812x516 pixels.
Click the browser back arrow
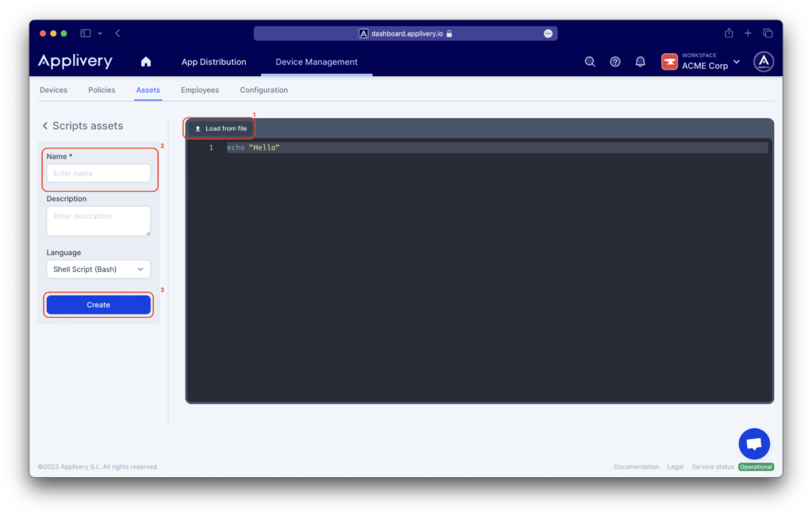click(117, 33)
